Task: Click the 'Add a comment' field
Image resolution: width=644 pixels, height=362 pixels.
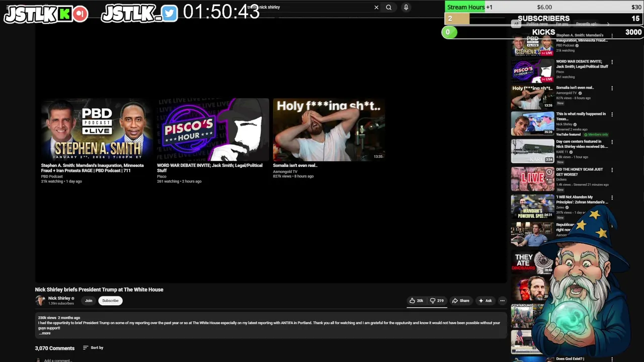Action: [x=58, y=360]
